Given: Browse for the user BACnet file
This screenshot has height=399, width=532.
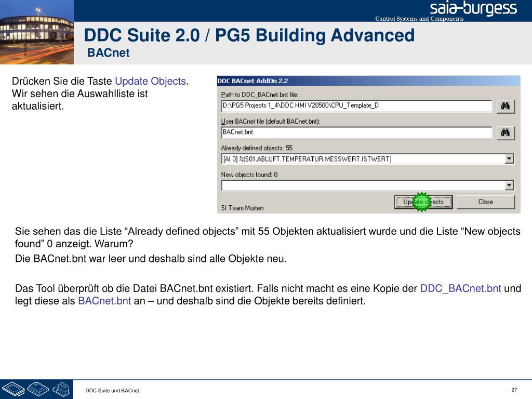Looking at the screenshot, I should (x=505, y=132).
